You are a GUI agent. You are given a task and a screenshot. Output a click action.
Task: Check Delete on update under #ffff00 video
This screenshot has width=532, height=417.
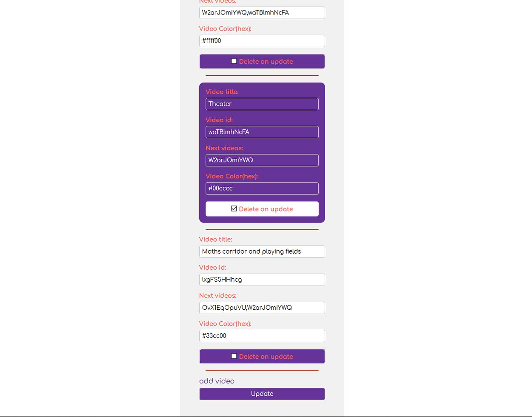234,61
